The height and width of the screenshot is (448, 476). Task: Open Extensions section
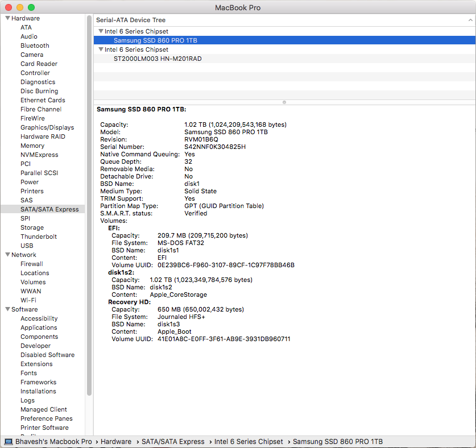36,364
